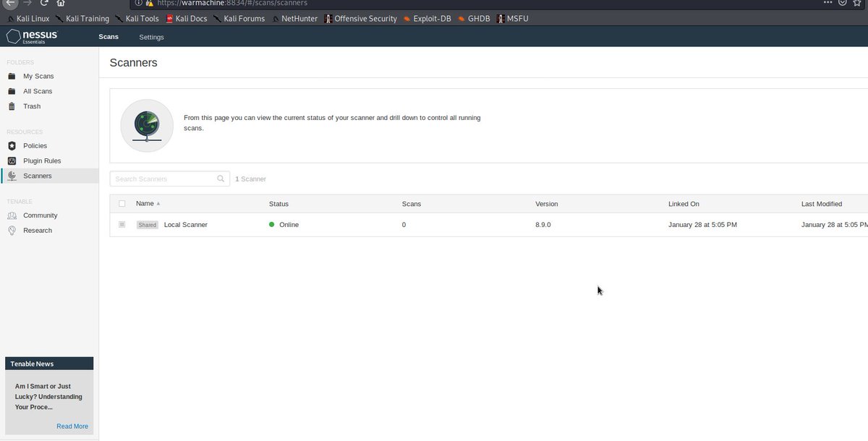Click the Status column header
The width and height of the screenshot is (868, 441).
coord(278,204)
